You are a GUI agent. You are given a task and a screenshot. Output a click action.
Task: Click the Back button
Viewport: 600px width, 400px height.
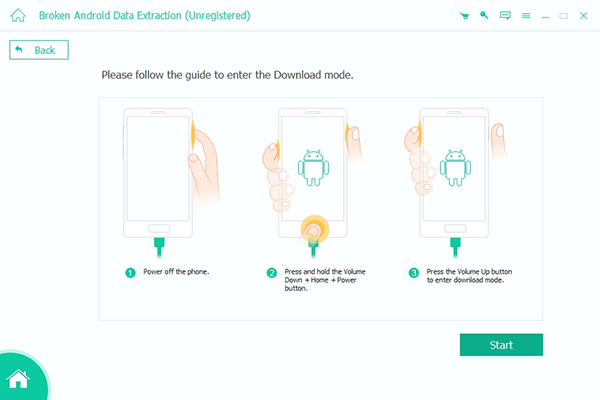pyautogui.click(x=39, y=50)
